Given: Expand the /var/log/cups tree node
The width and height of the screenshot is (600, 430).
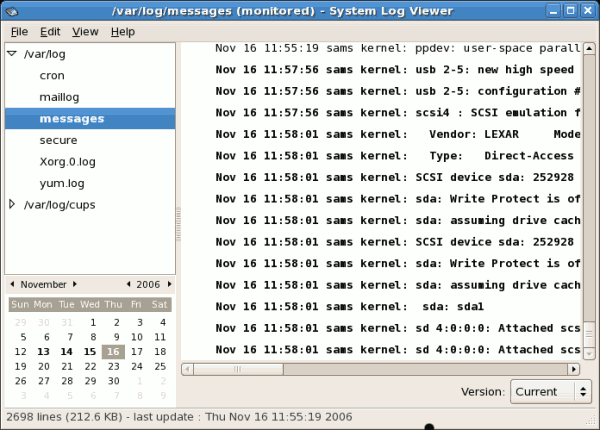Looking at the screenshot, I should point(11,205).
